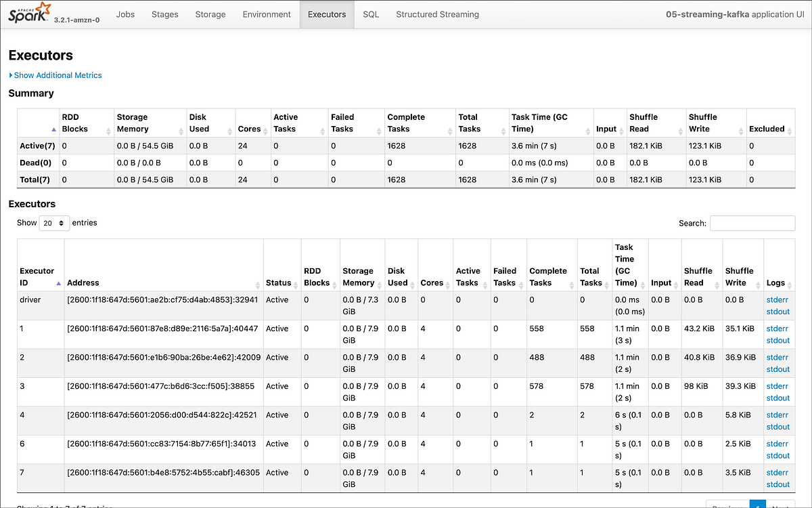Open the entries-per-page dropdown
The width and height of the screenshot is (812, 508).
[x=54, y=222]
